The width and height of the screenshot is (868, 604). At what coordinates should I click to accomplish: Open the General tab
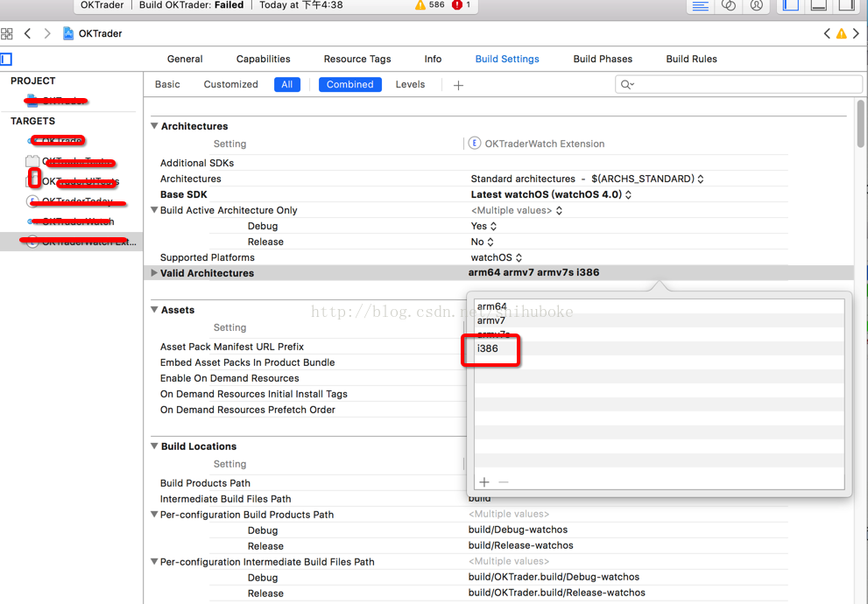pos(185,60)
